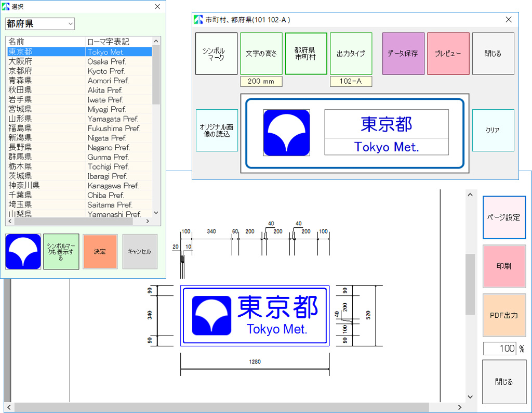Screen dimensions: 532x413
Task: Click the Tokyo symbol mark in the sign editor
Action: [287, 133]
